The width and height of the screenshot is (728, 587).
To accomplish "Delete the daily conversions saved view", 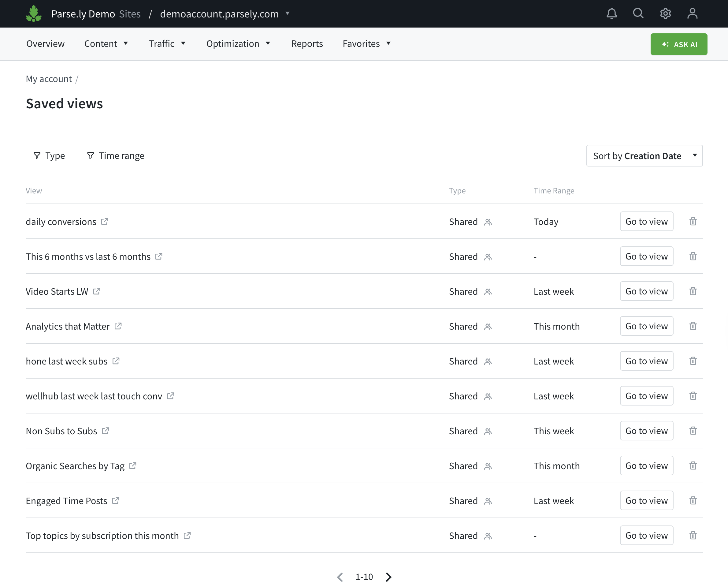I will [693, 222].
